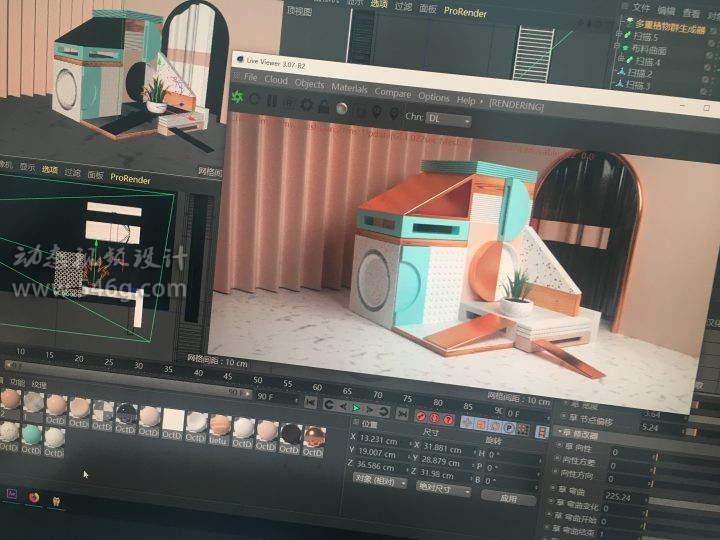Viewport: 720px width, 540px height.
Task: Toggle rotation keying blue icon
Action: tap(495, 426)
